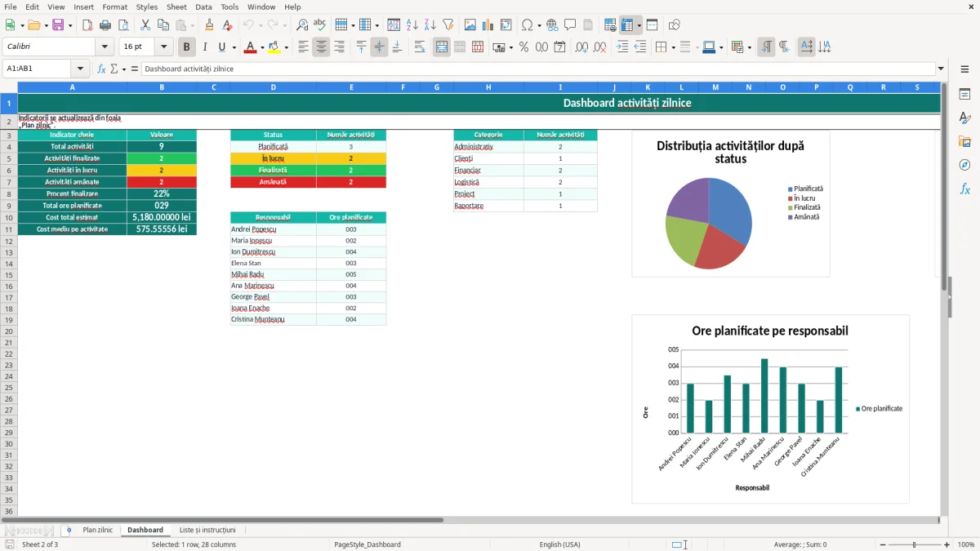Apply red font color swatch
Viewport: 980px width, 551px height.
250,47
